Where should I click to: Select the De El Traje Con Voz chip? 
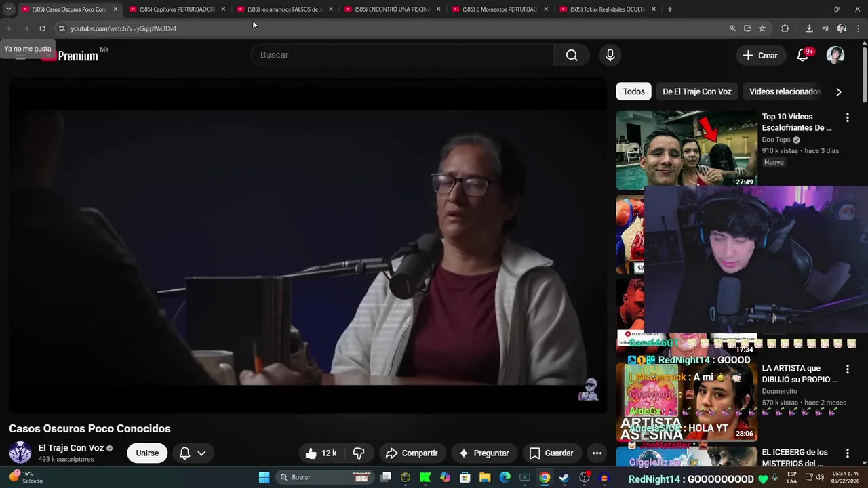click(x=697, y=91)
